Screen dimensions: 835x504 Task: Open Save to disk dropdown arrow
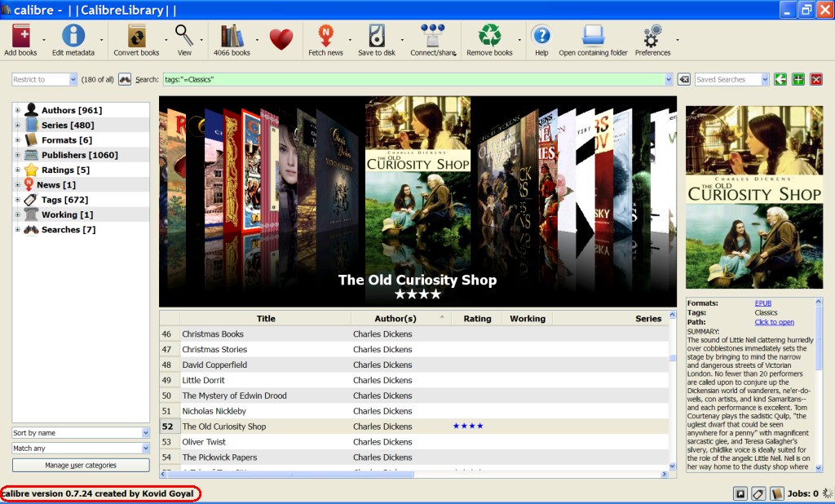(402, 40)
